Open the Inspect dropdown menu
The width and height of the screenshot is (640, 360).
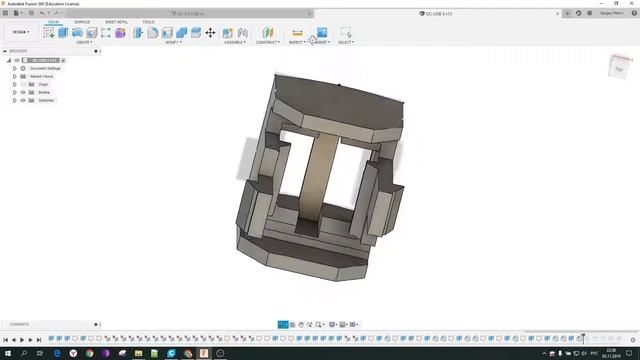pyautogui.click(x=297, y=42)
